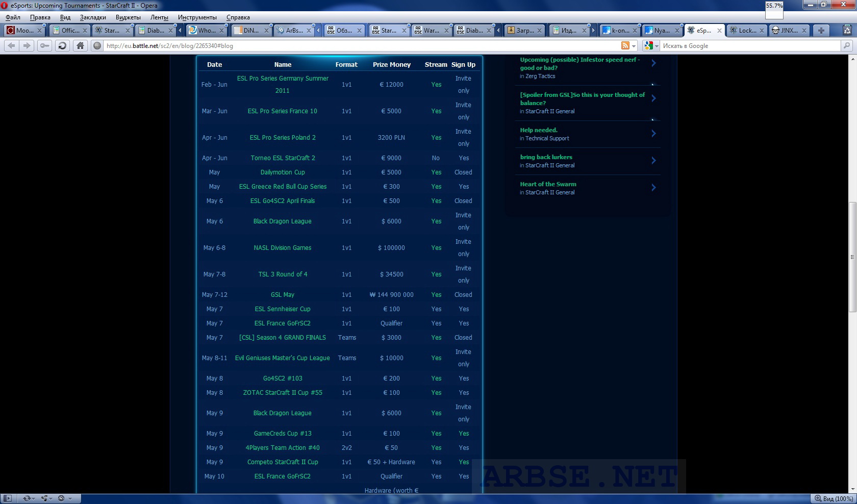Open Google search engine dropdown

[x=651, y=45]
